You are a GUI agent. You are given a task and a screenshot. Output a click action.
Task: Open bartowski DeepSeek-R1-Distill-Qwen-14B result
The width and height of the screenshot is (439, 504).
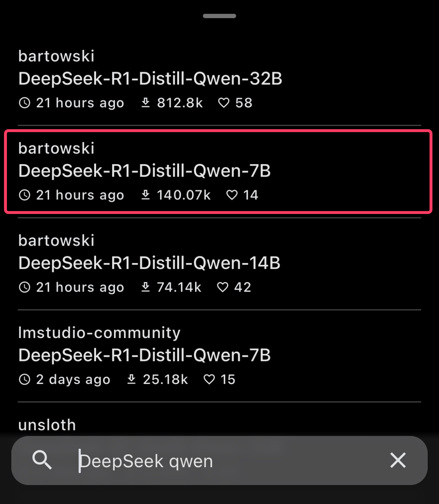click(149, 263)
